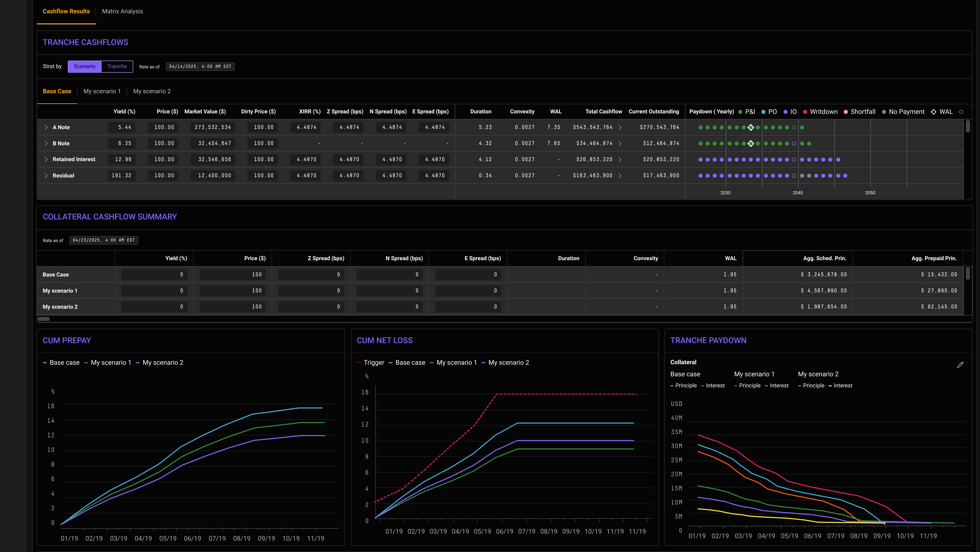Screen dimensions: 980x552
Task: Open the Cashflow Results tab
Action: (66, 11)
